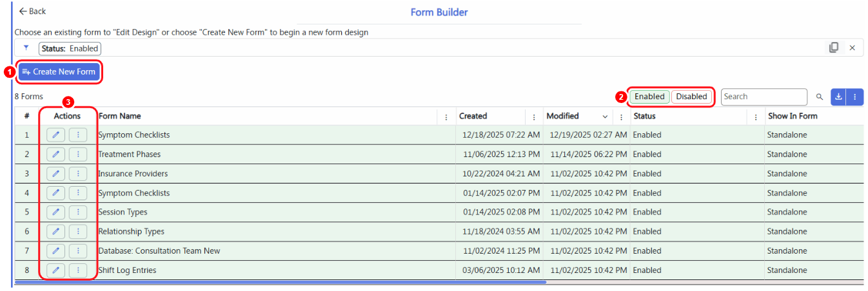Sort by Status column header

(x=644, y=116)
